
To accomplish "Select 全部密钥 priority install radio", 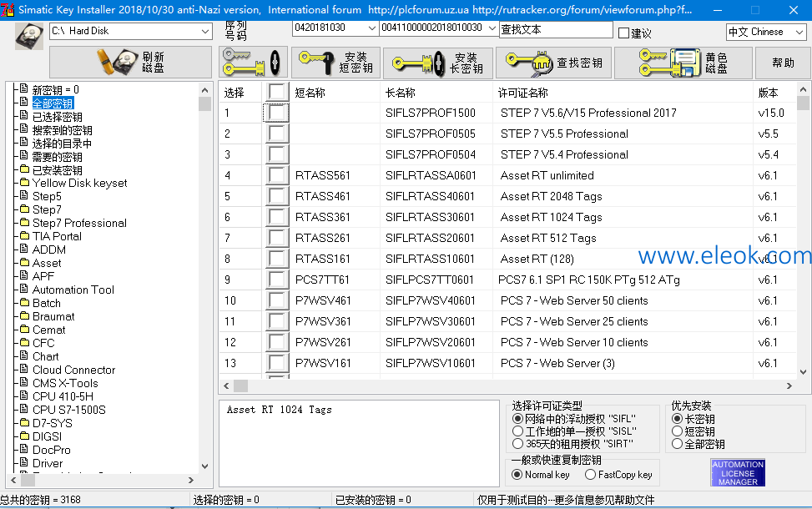I will [x=677, y=444].
